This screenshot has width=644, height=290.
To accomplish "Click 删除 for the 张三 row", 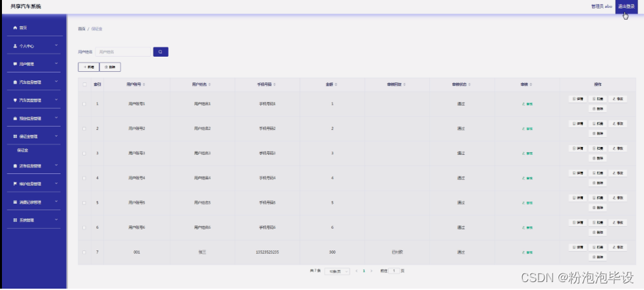I will coord(598,257).
